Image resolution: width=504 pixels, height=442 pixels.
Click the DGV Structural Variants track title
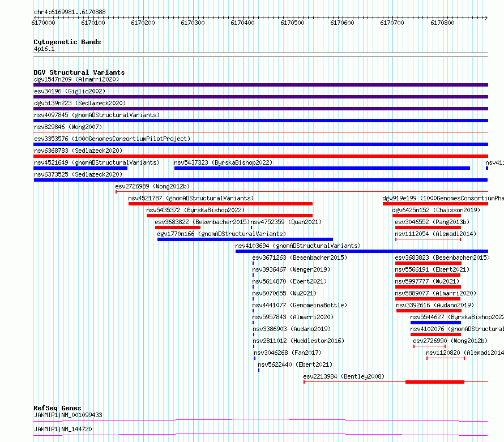79,72
